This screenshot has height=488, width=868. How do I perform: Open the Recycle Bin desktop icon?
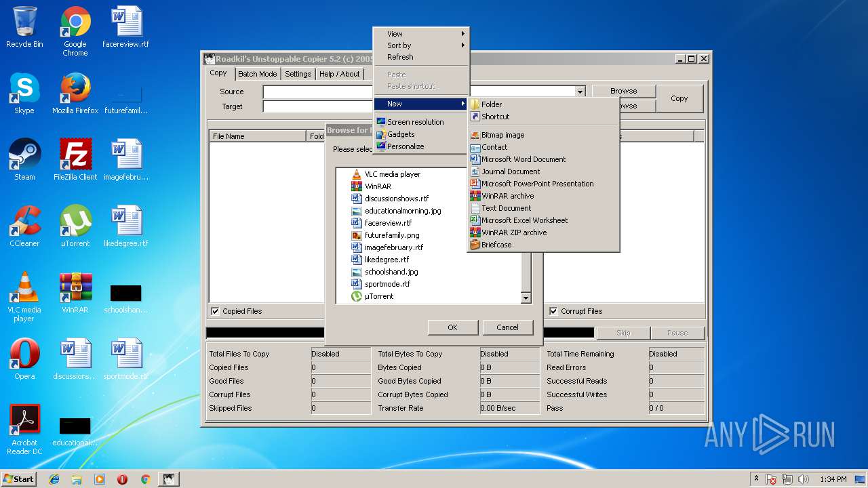(24, 28)
